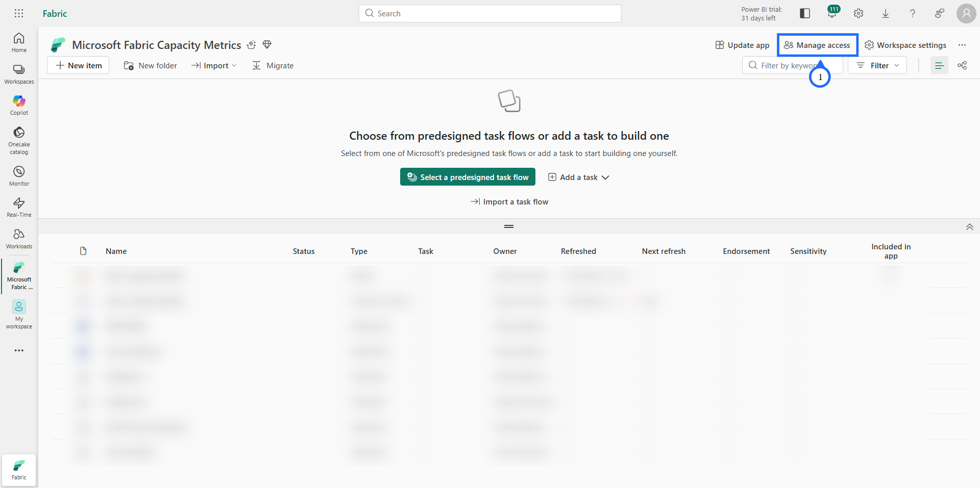Screen dimensions: 980x488
Task: Click Select a predesigned task flow
Action: click(x=468, y=177)
